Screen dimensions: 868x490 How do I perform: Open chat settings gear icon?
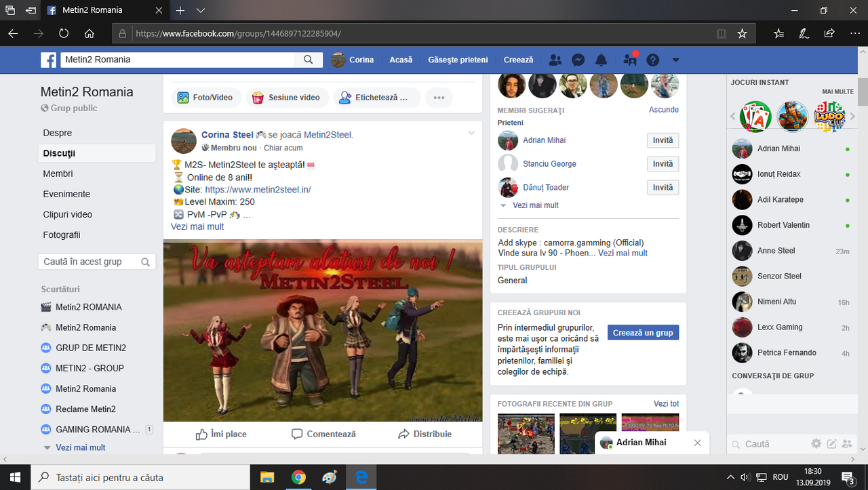[816, 444]
